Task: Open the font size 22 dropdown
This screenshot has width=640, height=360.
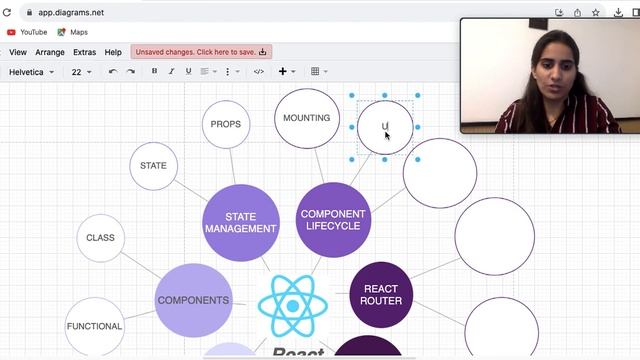Action: 81,72
